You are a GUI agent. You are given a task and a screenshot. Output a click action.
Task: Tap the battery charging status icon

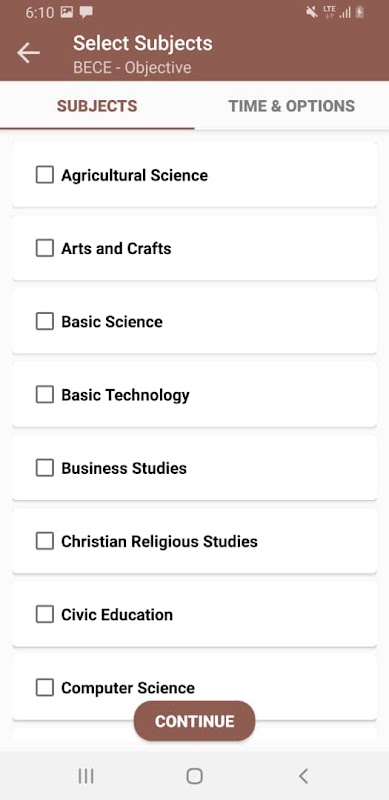point(360,12)
